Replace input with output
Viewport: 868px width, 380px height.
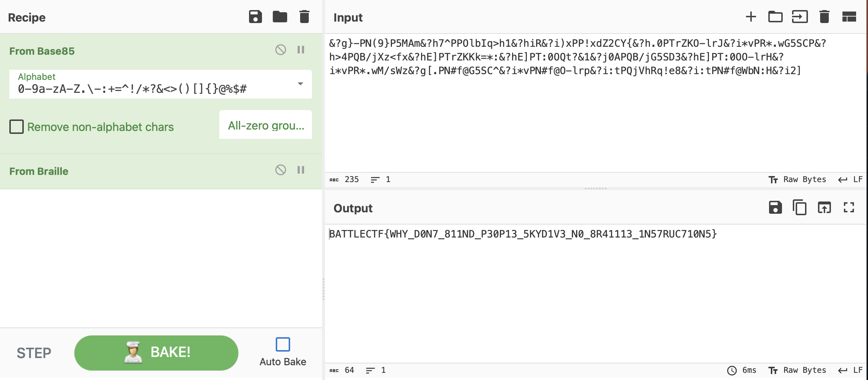[824, 208]
